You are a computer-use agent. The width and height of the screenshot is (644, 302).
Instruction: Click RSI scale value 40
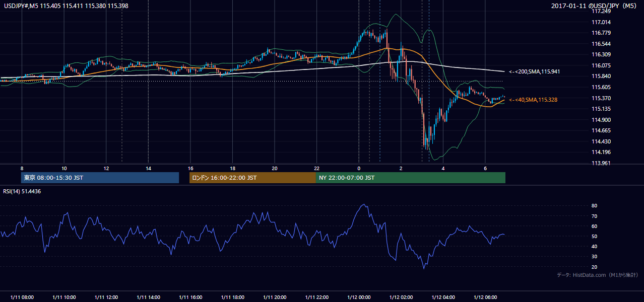(x=595, y=247)
